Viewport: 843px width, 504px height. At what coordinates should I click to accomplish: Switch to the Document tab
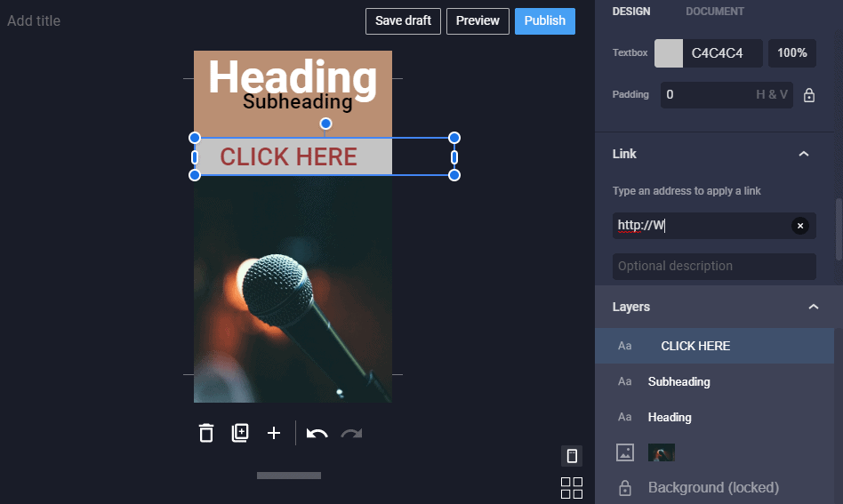pos(715,12)
